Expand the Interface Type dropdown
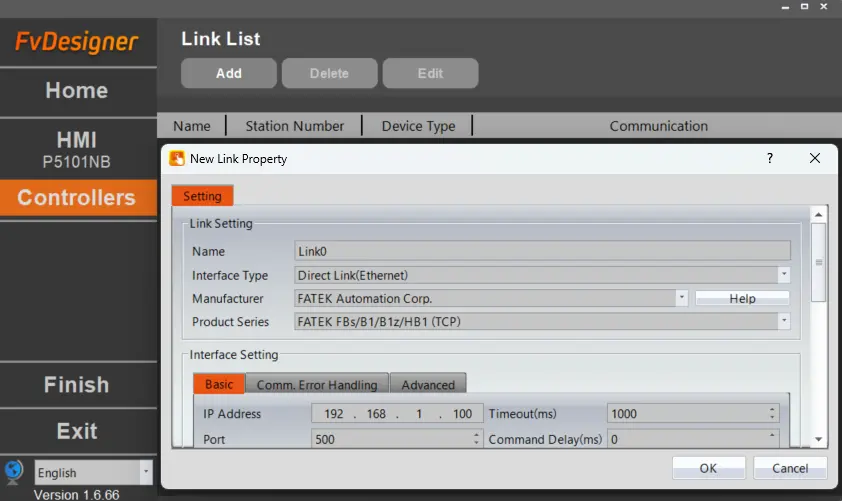This screenshot has height=501, width=842. 784,275
